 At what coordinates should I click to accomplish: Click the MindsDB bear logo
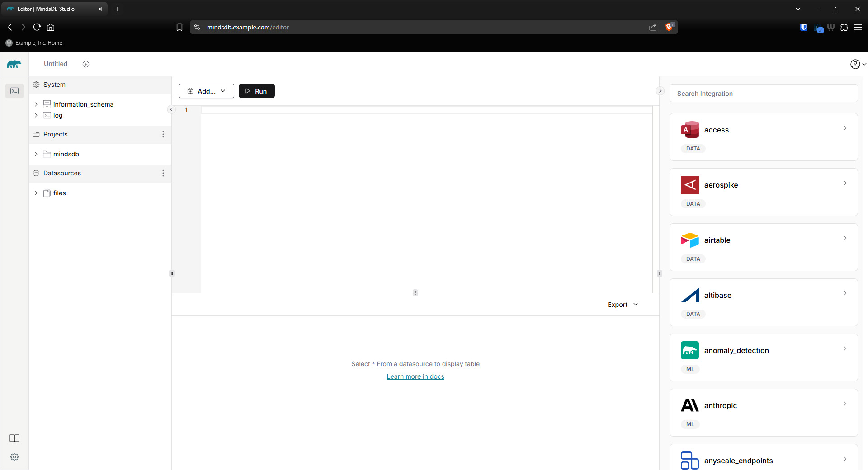click(x=14, y=64)
